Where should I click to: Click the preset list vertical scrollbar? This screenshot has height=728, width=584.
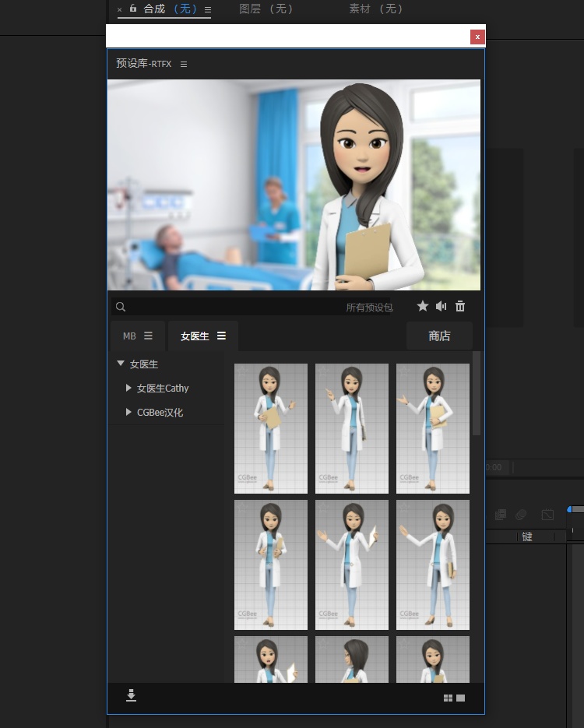tap(477, 393)
